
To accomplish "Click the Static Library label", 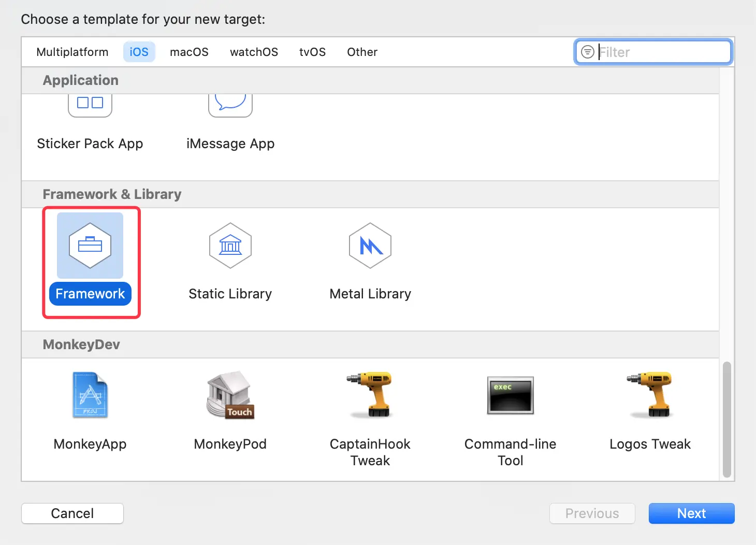I will [x=230, y=294].
